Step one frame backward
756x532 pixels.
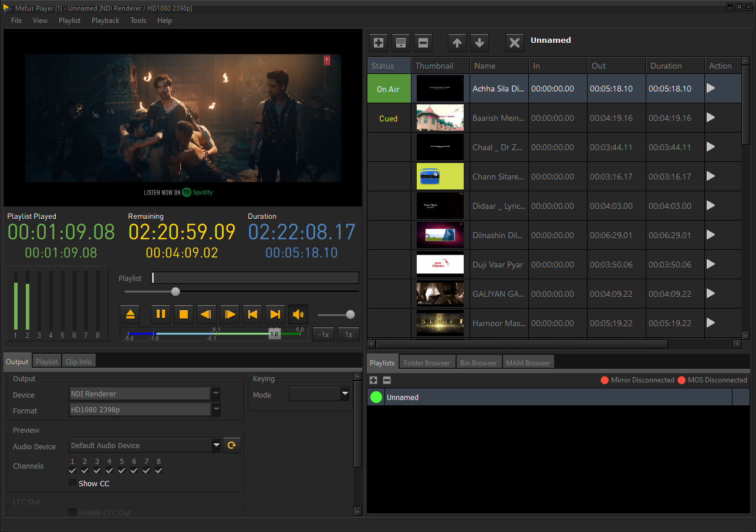(x=207, y=314)
